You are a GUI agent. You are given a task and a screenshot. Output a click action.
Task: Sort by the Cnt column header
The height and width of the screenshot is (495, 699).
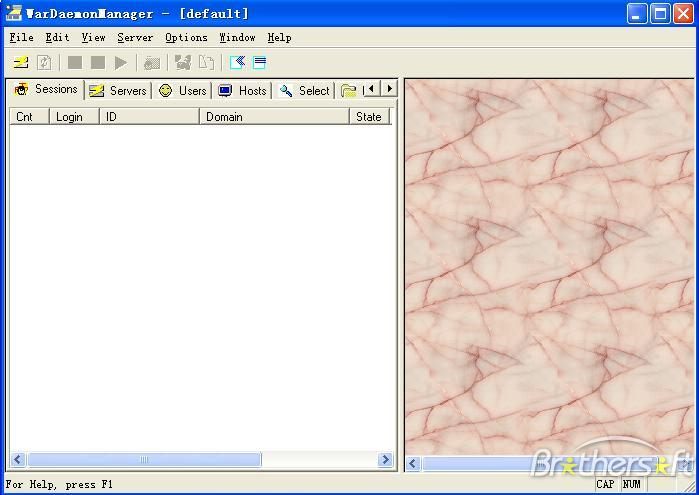(x=29, y=117)
